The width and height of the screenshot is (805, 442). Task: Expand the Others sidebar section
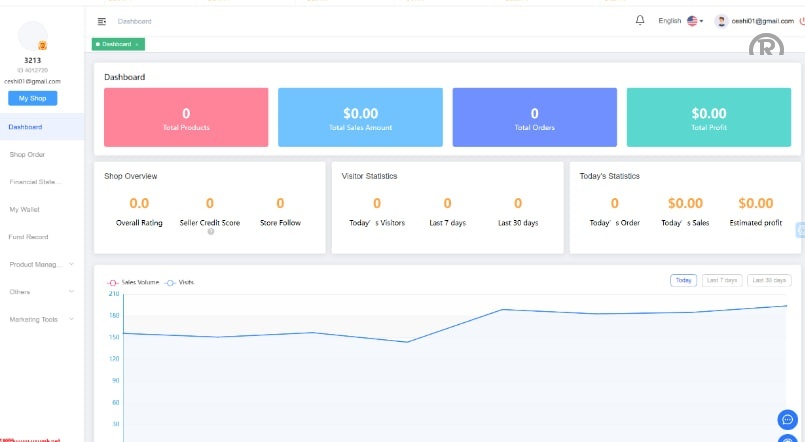coord(40,292)
